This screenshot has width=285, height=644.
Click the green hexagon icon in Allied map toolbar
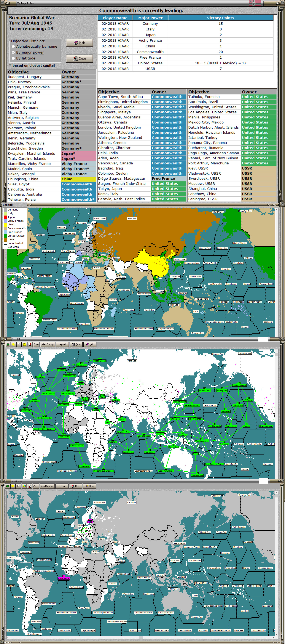[x=8, y=344]
